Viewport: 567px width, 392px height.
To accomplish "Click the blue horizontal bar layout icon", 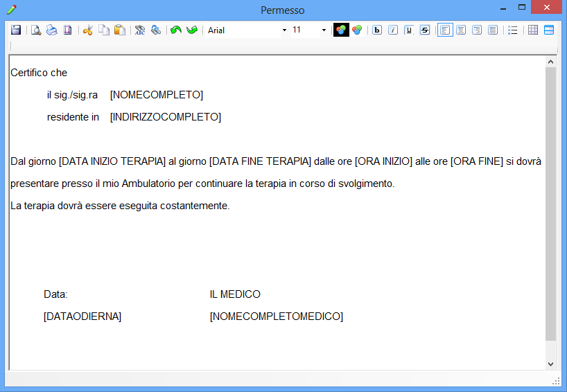I will pos(549,30).
